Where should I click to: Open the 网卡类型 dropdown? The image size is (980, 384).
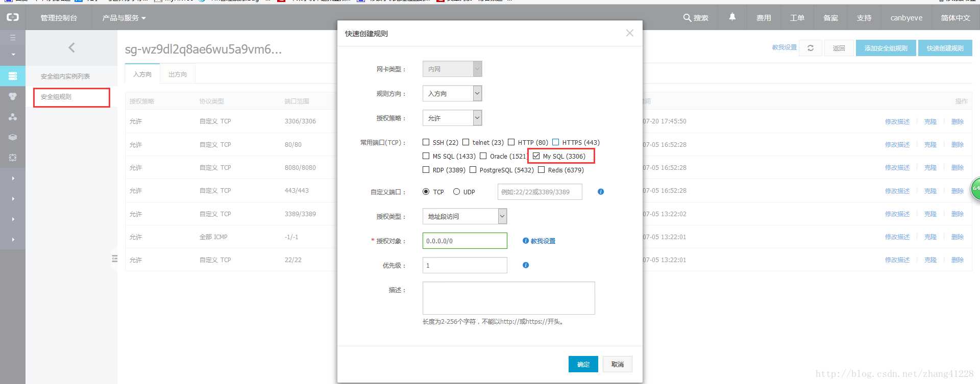tap(452, 69)
